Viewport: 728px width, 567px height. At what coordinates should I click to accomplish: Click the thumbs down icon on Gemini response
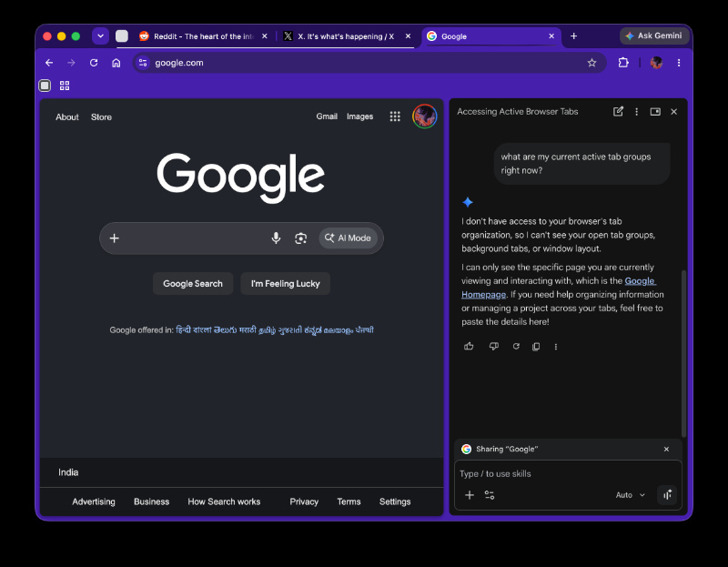tap(493, 346)
